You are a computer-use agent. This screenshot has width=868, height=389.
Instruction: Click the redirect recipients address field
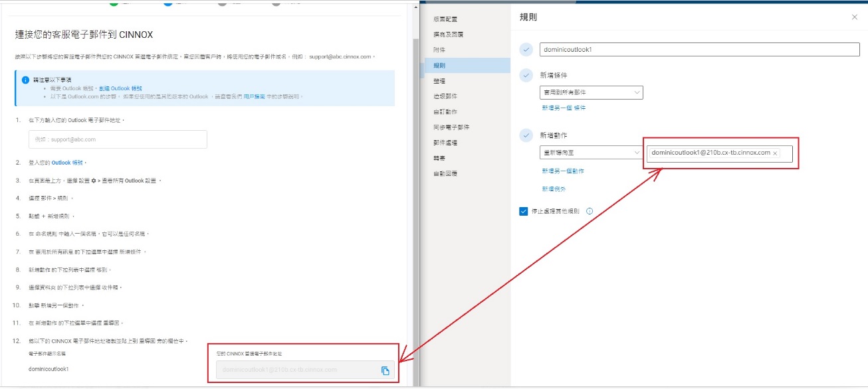pyautogui.click(x=720, y=153)
